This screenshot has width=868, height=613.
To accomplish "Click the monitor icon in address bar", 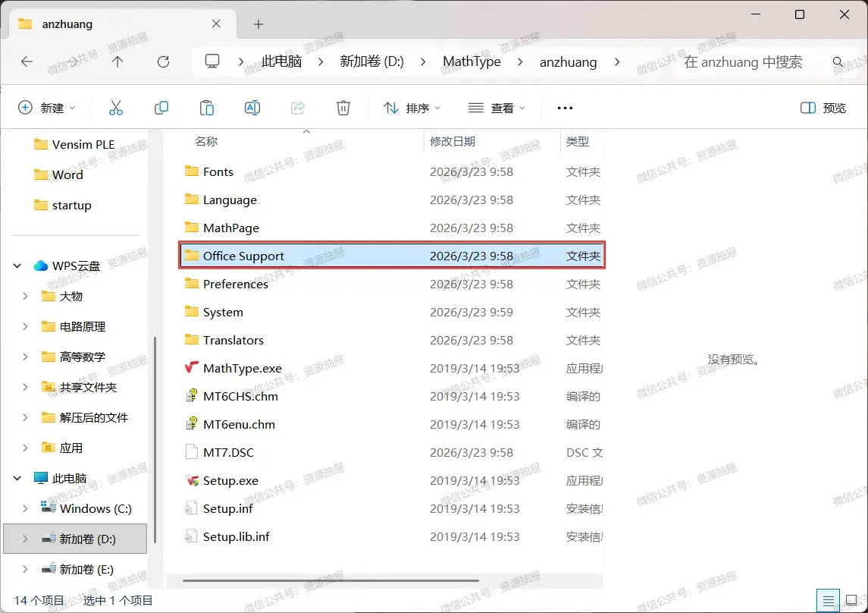I will point(212,61).
